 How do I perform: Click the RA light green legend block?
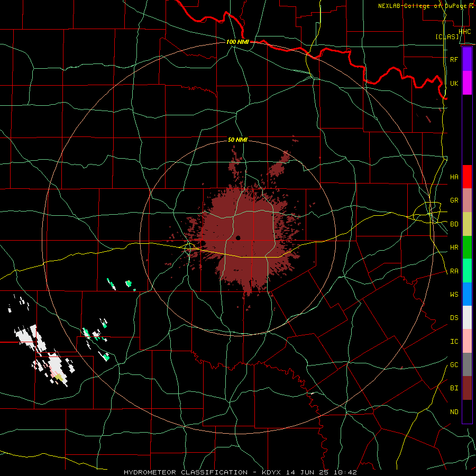tap(467, 271)
